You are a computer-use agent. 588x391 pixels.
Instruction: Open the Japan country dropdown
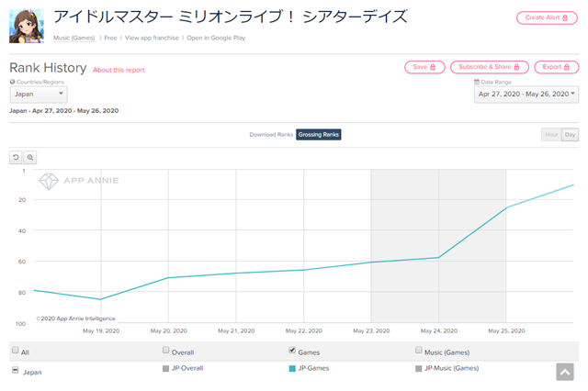[39, 94]
